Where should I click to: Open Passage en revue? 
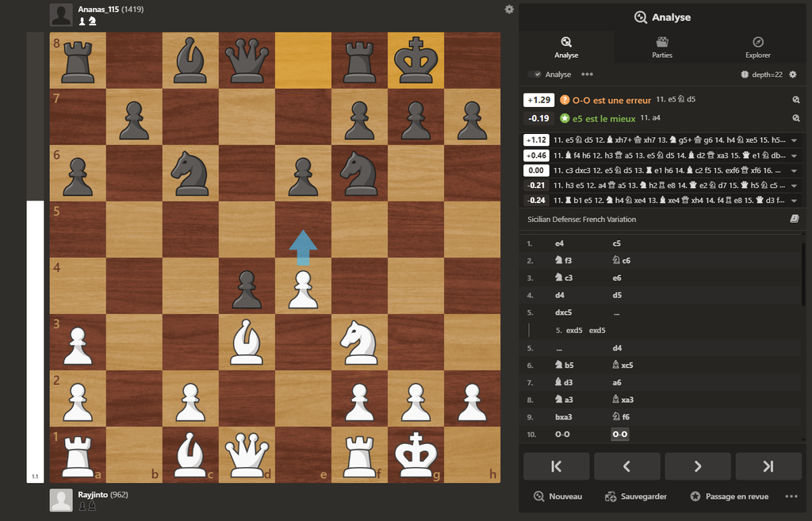pos(730,496)
